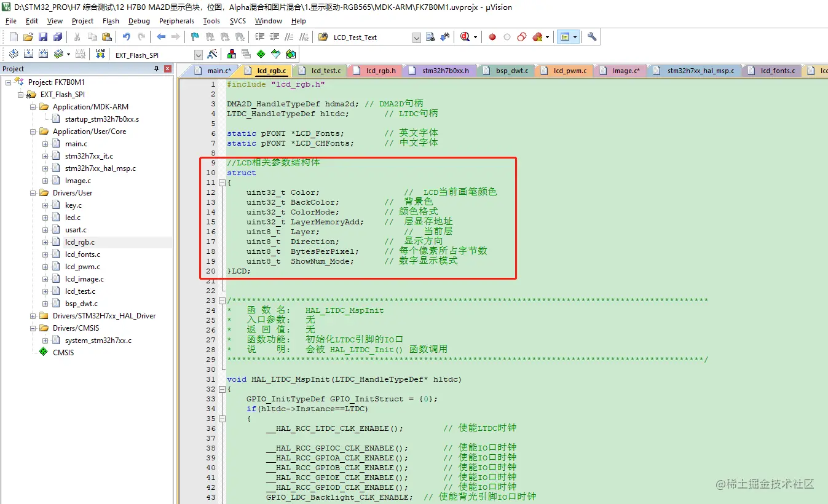This screenshot has height=504, width=828.
Task: Click the Save All icon
Action: [57, 37]
